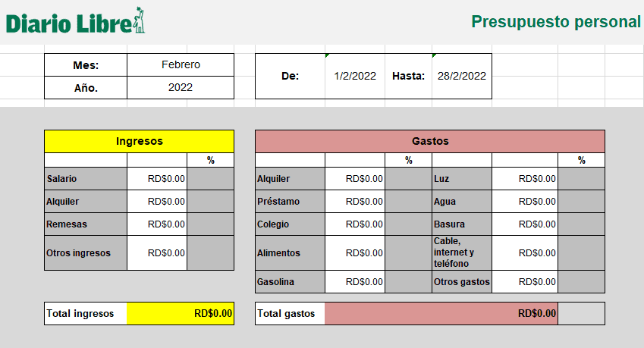Select the yellow Ingresos header
This screenshot has height=348, width=644.
pos(139,141)
